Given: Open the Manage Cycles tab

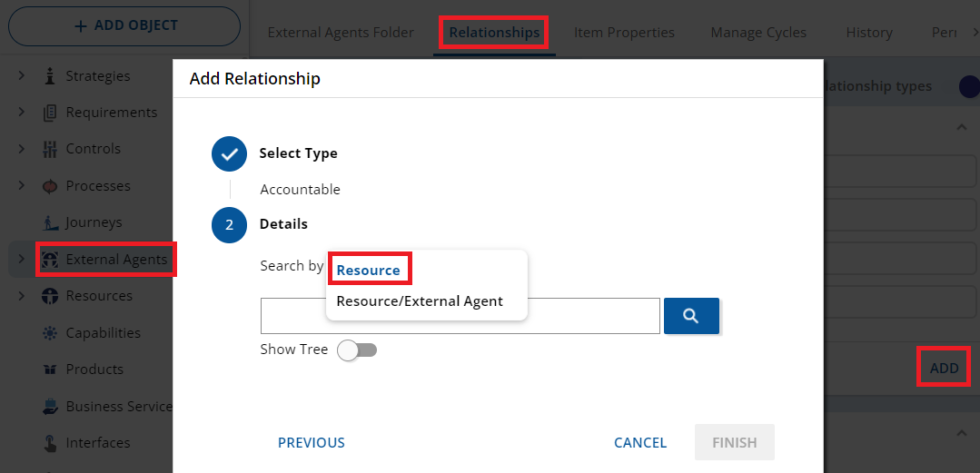Looking at the screenshot, I should (758, 33).
